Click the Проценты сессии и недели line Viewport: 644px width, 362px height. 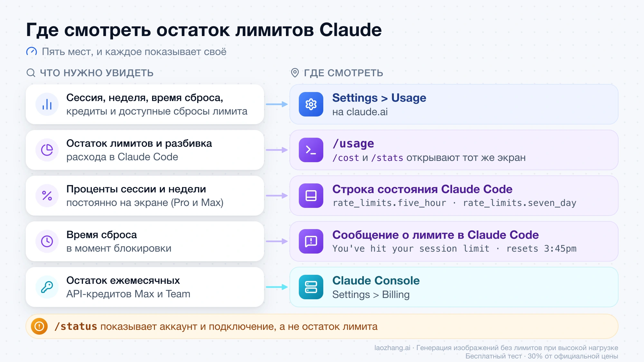click(136, 189)
